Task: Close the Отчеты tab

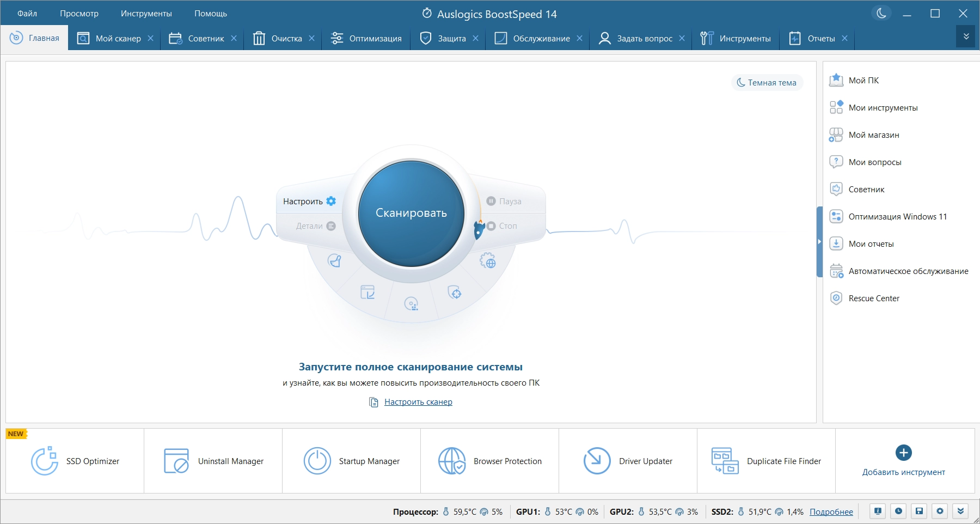Action: (844, 38)
